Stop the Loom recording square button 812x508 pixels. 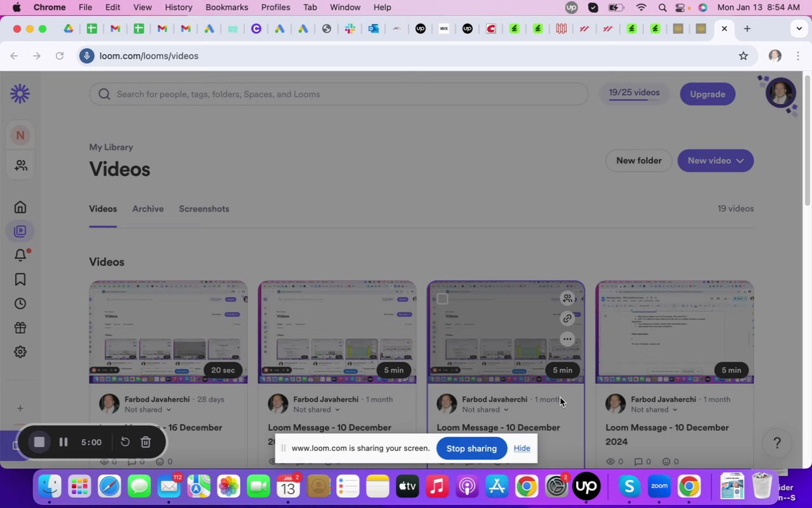pos(39,442)
